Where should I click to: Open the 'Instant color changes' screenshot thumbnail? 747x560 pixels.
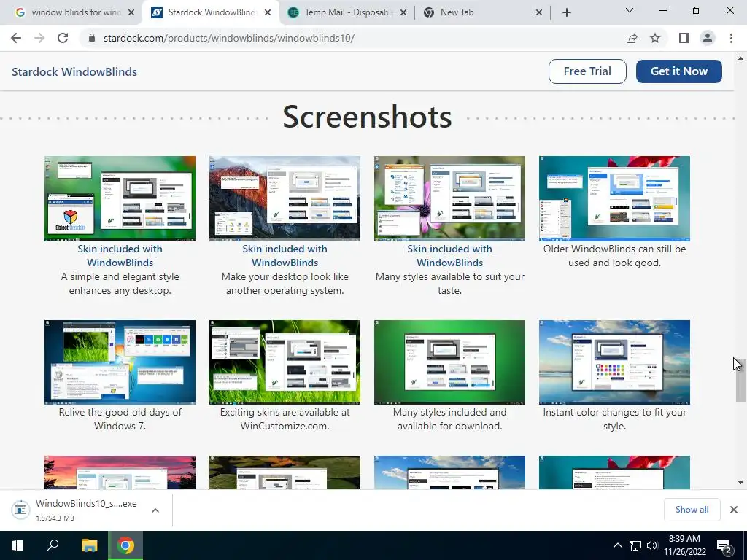(614, 362)
